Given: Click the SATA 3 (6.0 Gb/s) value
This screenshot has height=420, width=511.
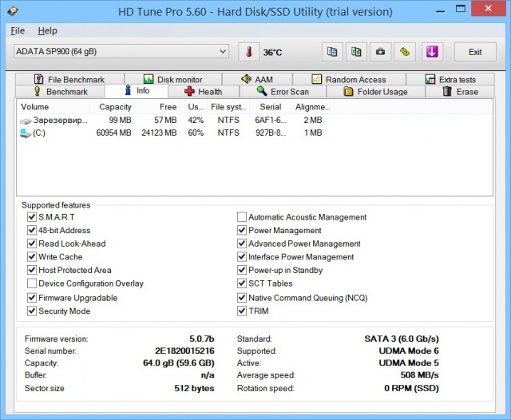Looking at the screenshot, I should click(402, 339).
